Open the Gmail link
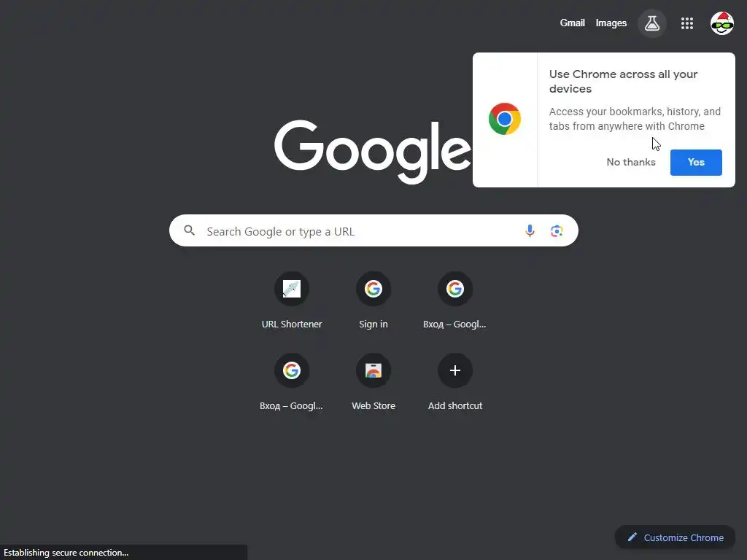The width and height of the screenshot is (747, 560). coord(572,23)
